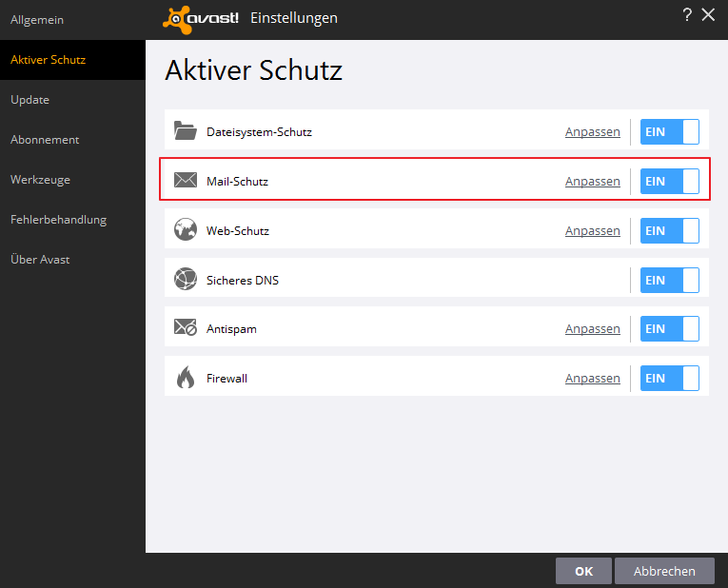Click the Einstellungen title text
This screenshot has height=588, width=728.
tap(294, 18)
